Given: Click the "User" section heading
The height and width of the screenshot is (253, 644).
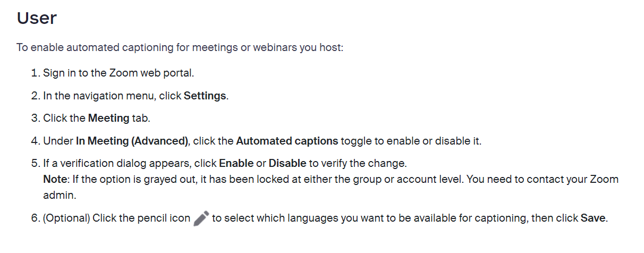Looking at the screenshot, I should point(37,19).
